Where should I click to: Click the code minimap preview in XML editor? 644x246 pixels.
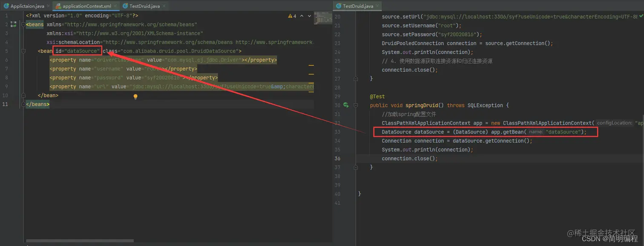click(322, 18)
